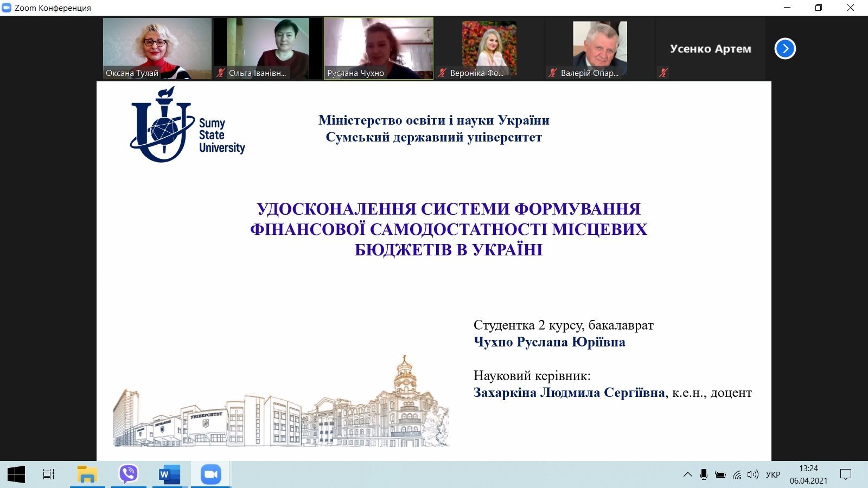Click Zoom app icon on taskbar
This screenshot has height=488, width=868.
210,474
